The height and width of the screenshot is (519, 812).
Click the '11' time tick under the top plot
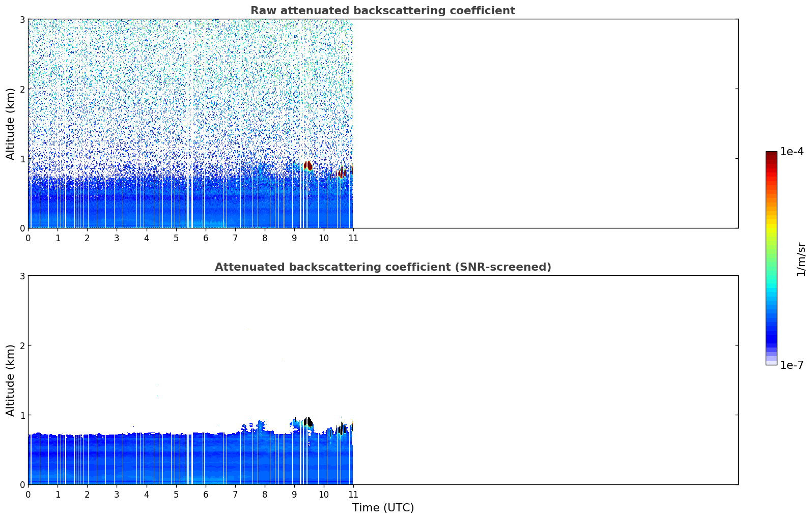[353, 238]
